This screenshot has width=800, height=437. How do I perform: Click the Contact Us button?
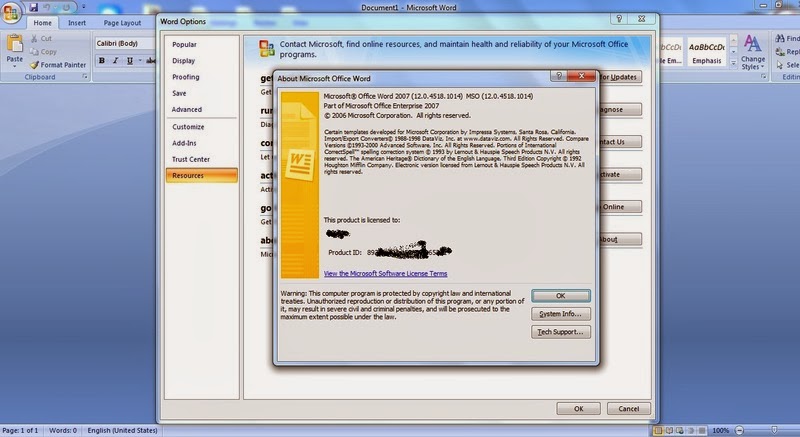click(619, 142)
